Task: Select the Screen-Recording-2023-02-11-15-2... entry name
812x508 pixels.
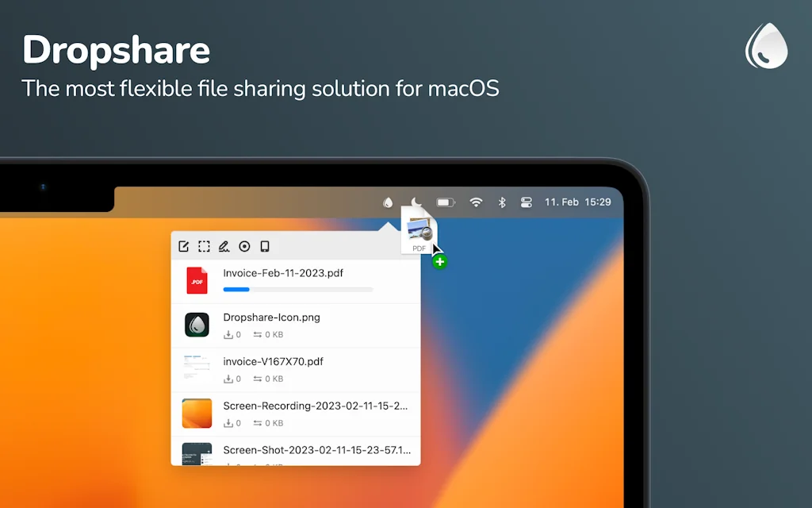Action: point(316,406)
